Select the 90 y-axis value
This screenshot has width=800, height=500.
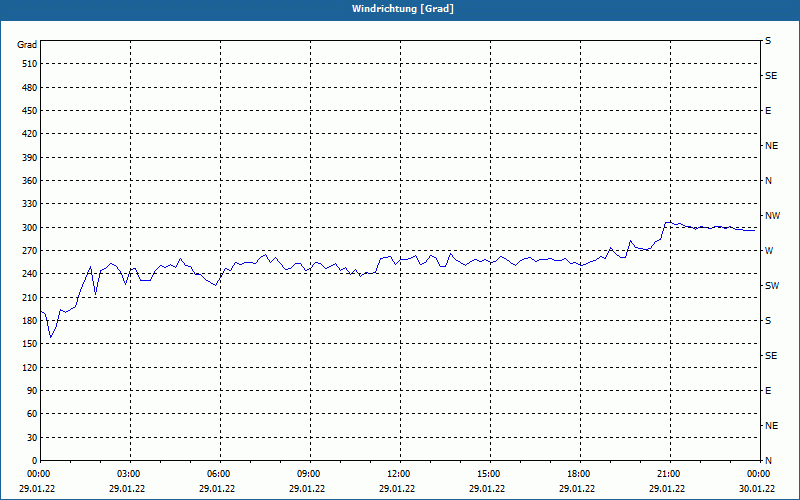32,391
